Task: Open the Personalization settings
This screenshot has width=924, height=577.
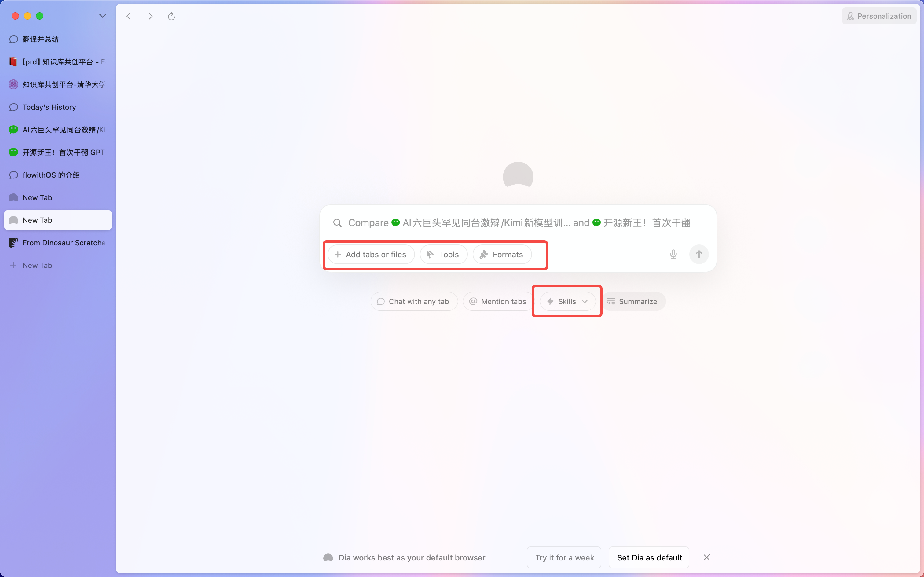Action: pyautogui.click(x=879, y=16)
